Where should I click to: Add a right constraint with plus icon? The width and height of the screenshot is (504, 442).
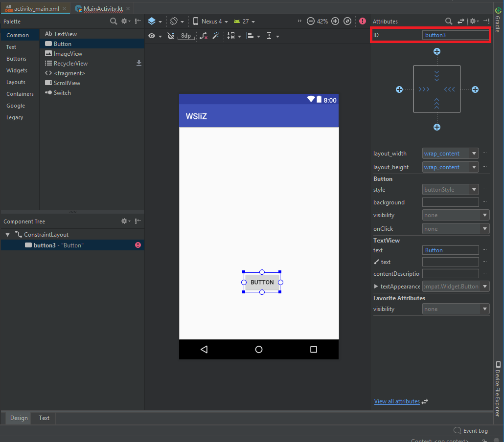pyautogui.click(x=475, y=89)
